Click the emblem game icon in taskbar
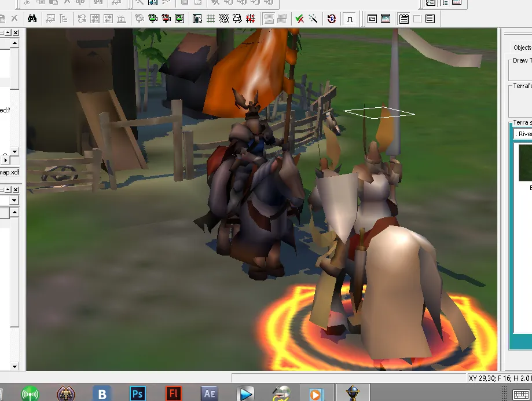 click(66, 393)
